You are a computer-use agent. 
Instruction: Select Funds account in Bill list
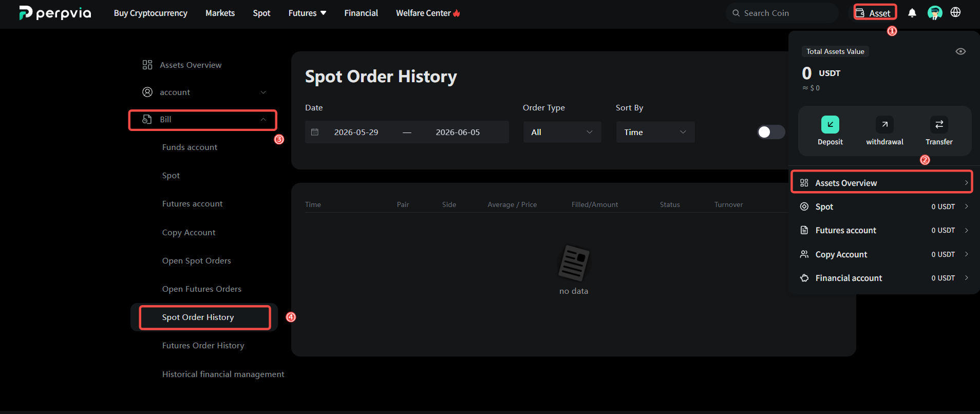pyautogui.click(x=190, y=147)
